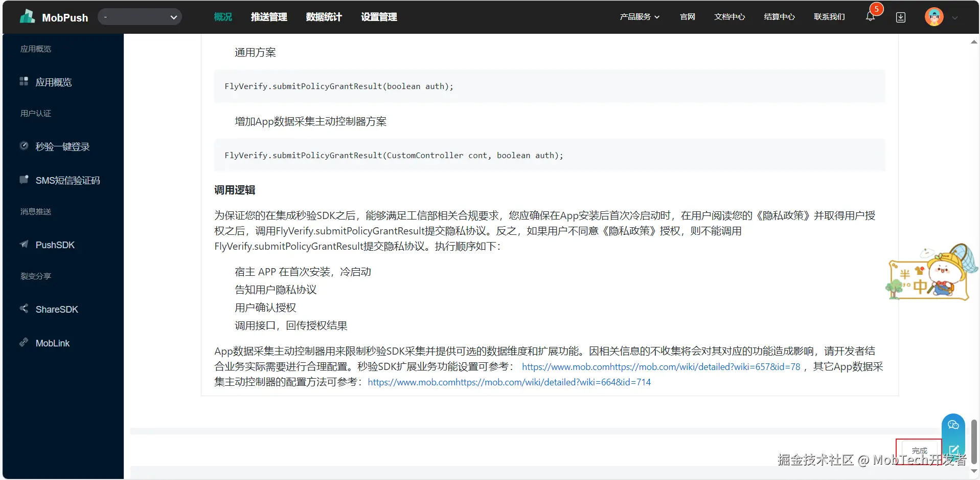
Task: Open the WeChat chat floating icon
Action: [953, 425]
